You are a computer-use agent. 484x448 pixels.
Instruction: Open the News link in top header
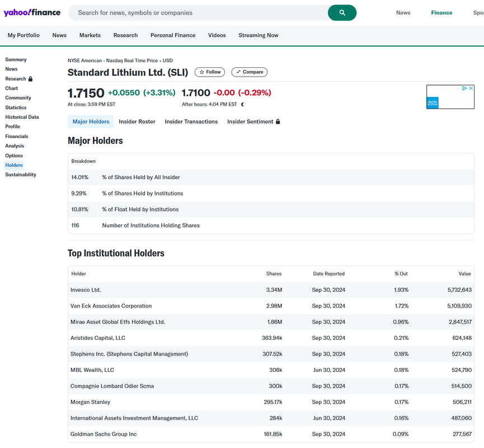pos(403,13)
